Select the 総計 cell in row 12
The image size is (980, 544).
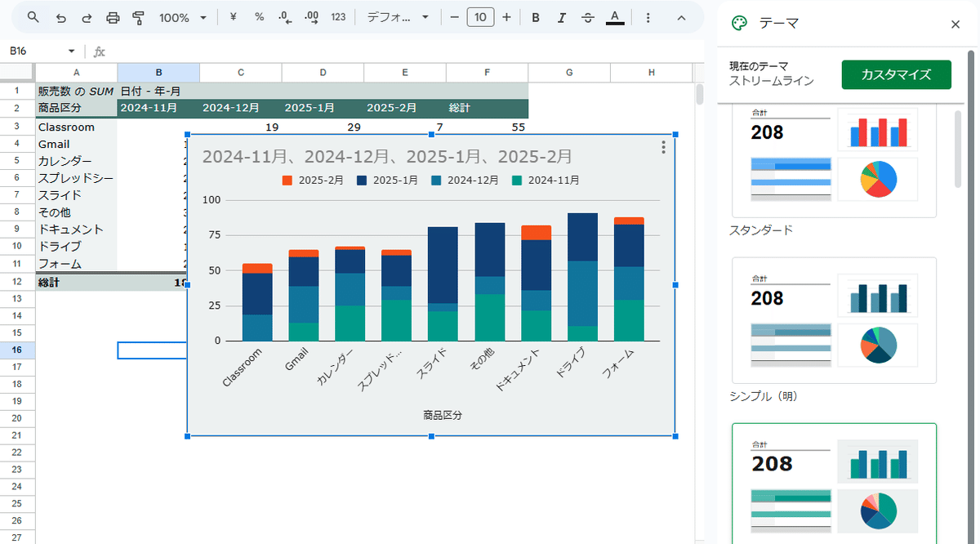(76, 282)
